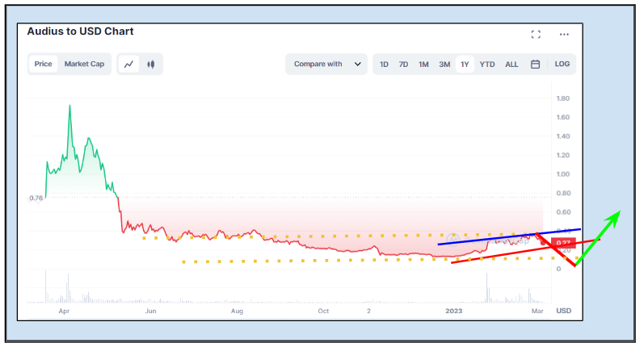
Task: Click the Jun label on time axis
Action: [x=151, y=311]
